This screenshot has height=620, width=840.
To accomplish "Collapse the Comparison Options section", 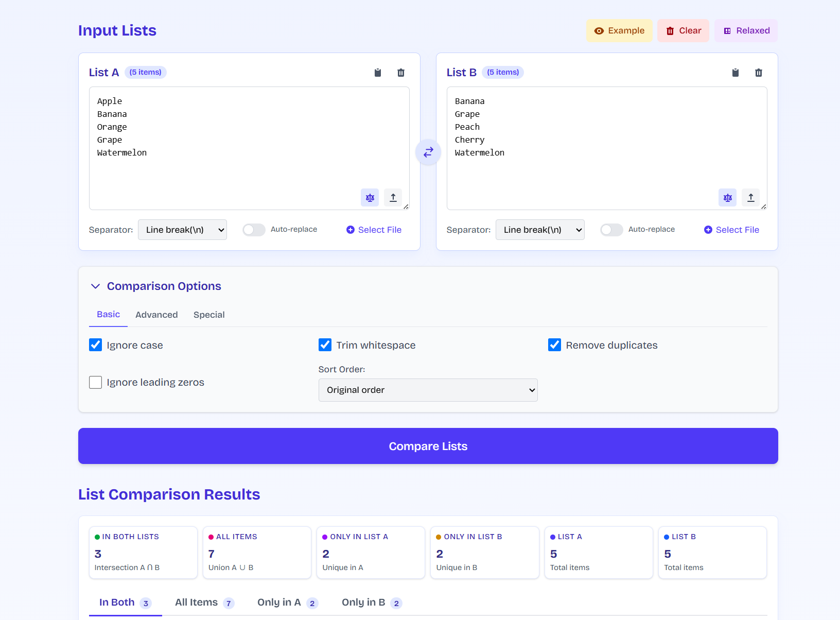I will tap(96, 286).
